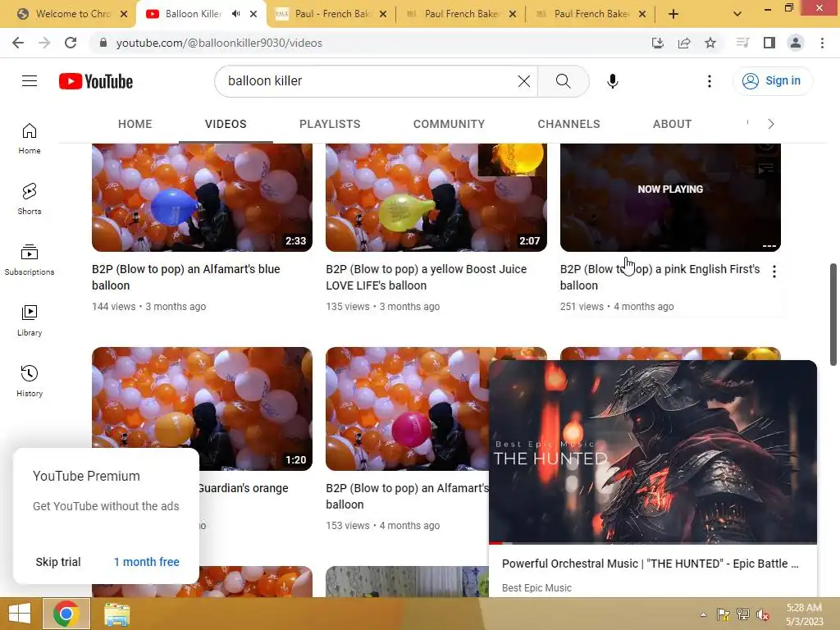The width and height of the screenshot is (840, 630).
Task: Open File Explorer from the taskbar
Action: [116, 614]
